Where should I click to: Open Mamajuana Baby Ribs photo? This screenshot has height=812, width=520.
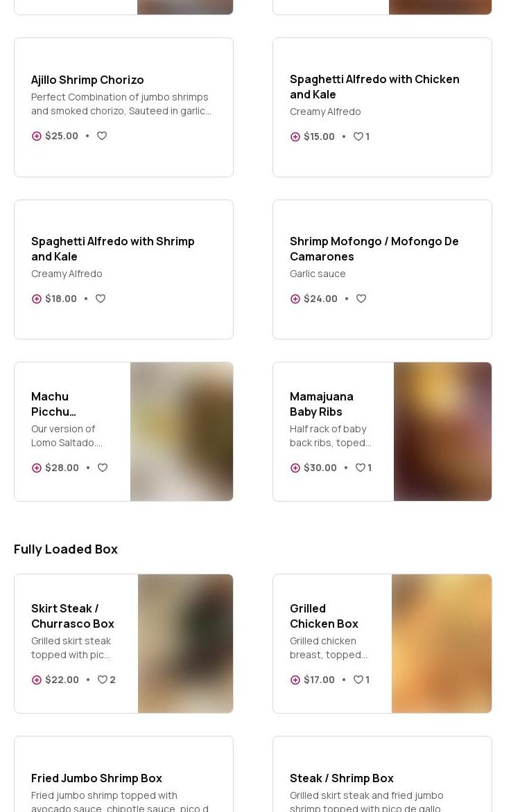(442, 432)
